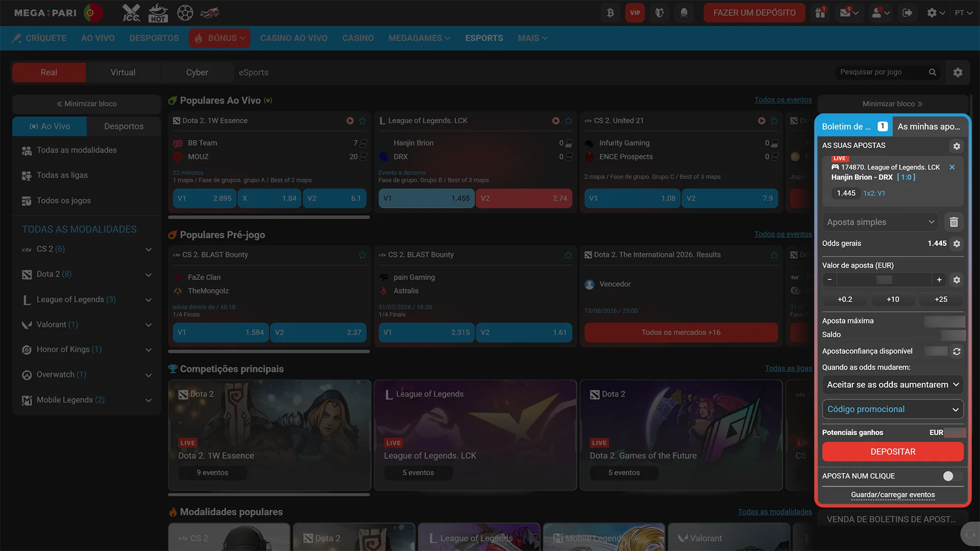Open As minhas apostas tab
The width and height of the screenshot is (980, 551).
(928, 127)
